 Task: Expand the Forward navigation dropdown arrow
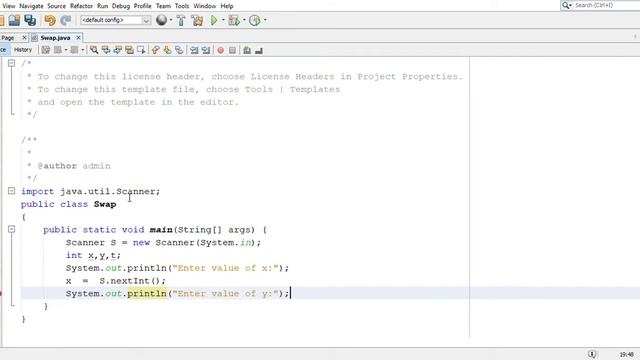click(x=82, y=50)
